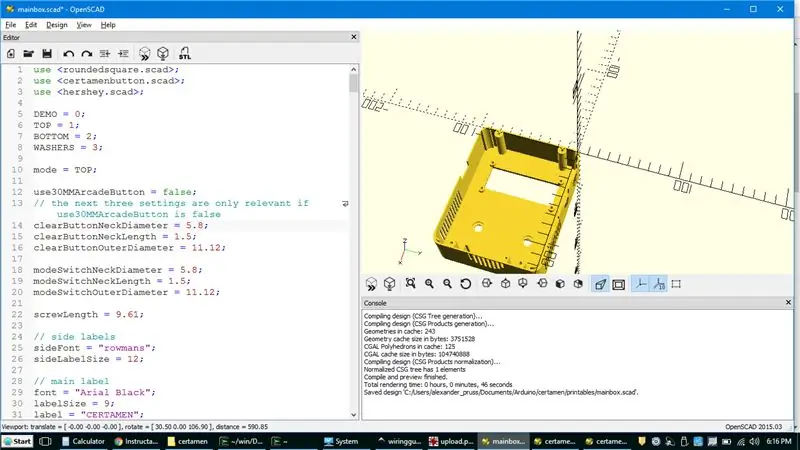This screenshot has width=800, height=450.
Task: Click the Unindent icon in editor toolbar
Action: pos(105,54)
